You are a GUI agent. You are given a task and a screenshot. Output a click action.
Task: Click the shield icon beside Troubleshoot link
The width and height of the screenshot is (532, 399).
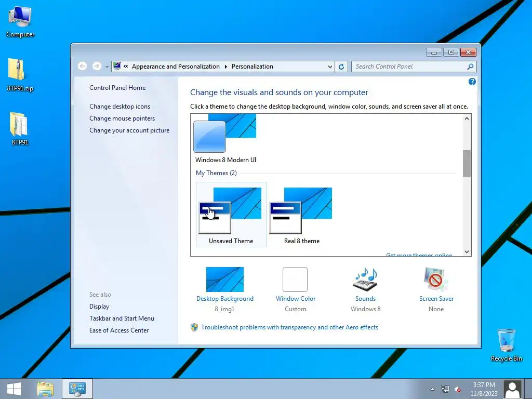194,327
